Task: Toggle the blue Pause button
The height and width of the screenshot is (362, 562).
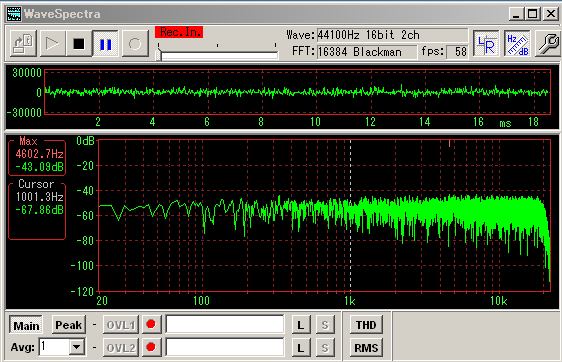Action: (x=105, y=44)
